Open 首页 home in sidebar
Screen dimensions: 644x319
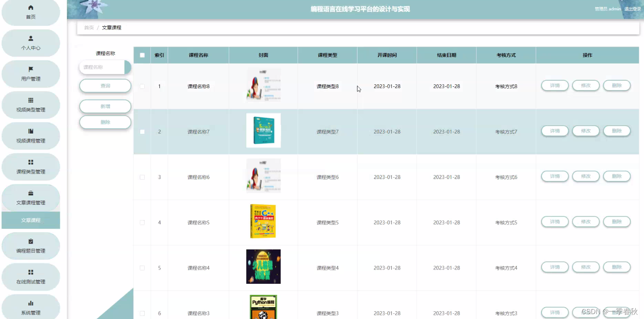[x=31, y=12]
